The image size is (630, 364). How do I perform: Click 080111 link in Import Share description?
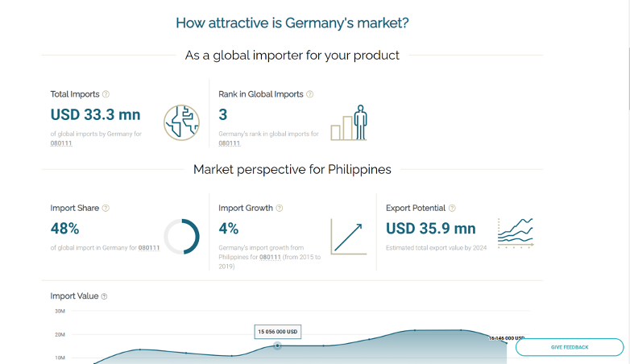coord(149,248)
